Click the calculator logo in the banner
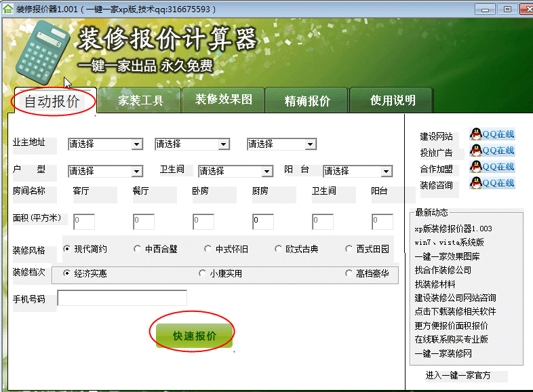 click(43, 53)
